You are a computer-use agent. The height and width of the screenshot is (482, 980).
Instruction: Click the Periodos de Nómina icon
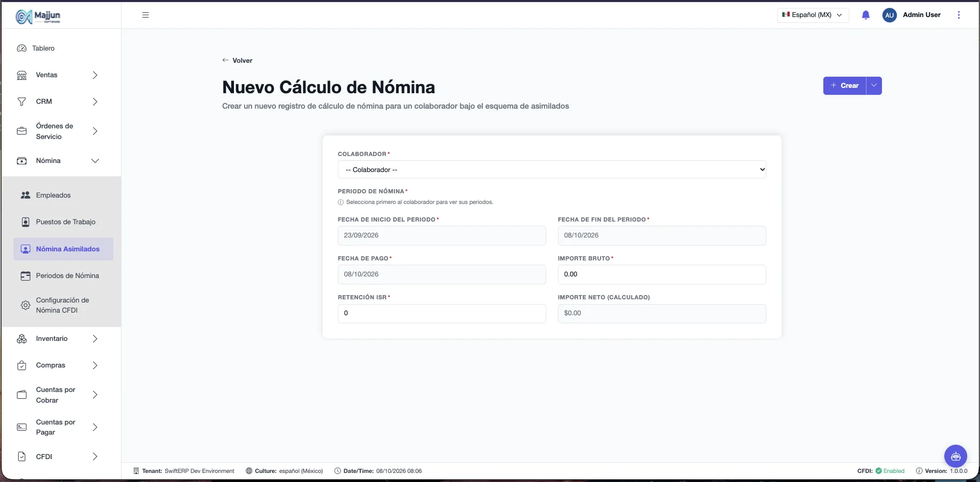pyautogui.click(x=25, y=276)
